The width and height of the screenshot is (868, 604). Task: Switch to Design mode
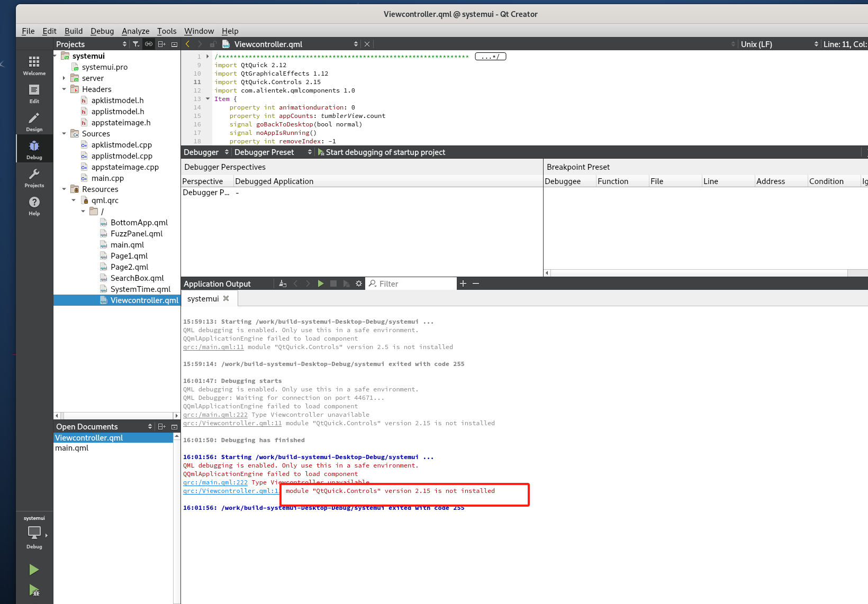point(34,122)
